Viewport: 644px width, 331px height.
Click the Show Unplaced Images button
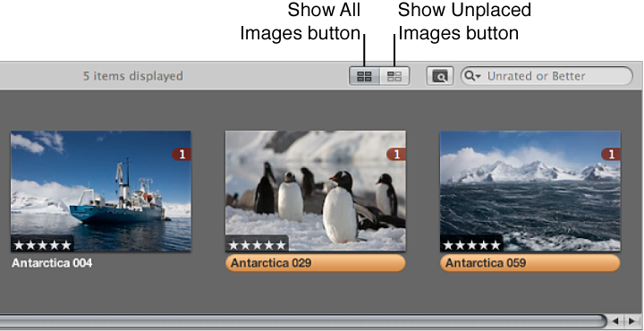click(x=394, y=76)
